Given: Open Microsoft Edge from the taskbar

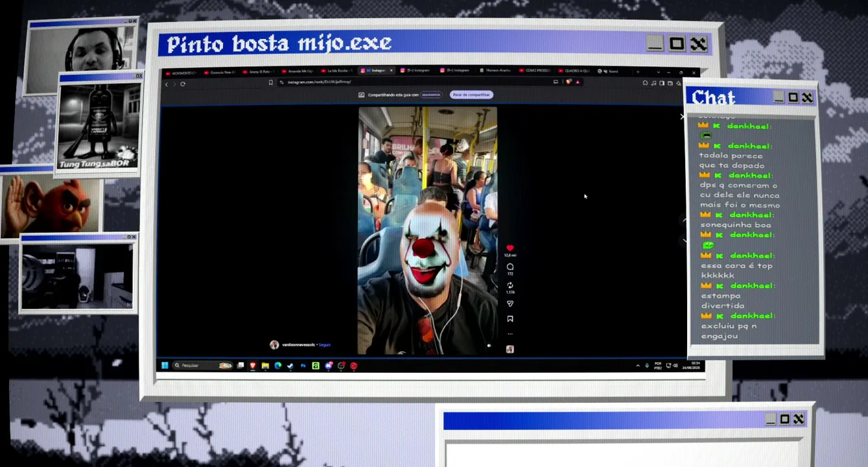Looking at the screenshot, I should (277, 366).
